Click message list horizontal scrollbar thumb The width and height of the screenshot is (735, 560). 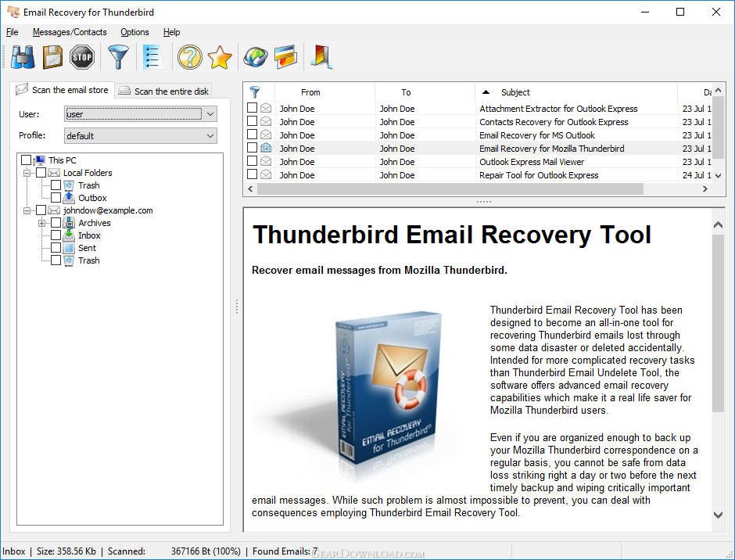click(450, 188)
